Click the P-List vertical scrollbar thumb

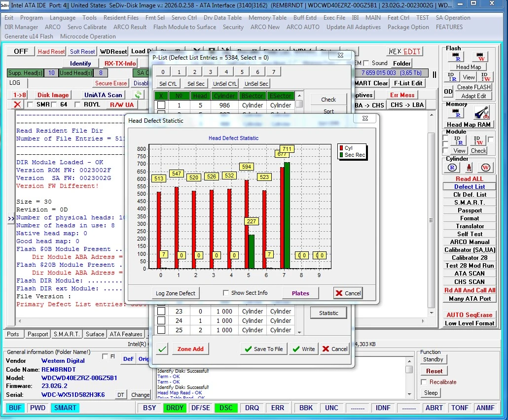[x=299, y=105]
